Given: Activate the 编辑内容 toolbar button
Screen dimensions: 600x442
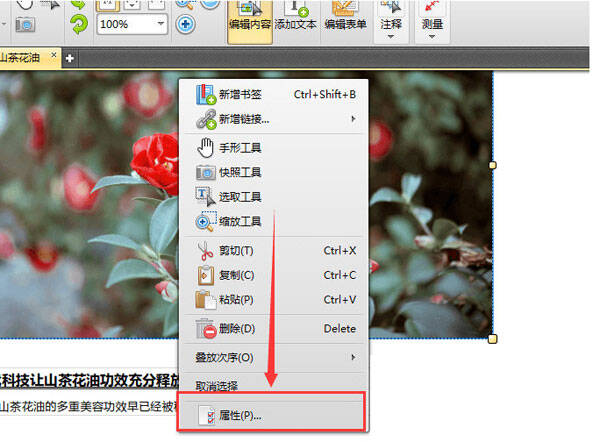Looking at the screenshot, I should tap(250, 22).
